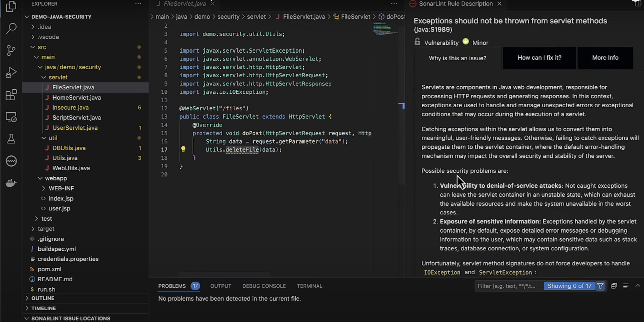Select the Remote Explorer icon
The height and width of the screenshot is (322, 644).
[x=11, y=117]
